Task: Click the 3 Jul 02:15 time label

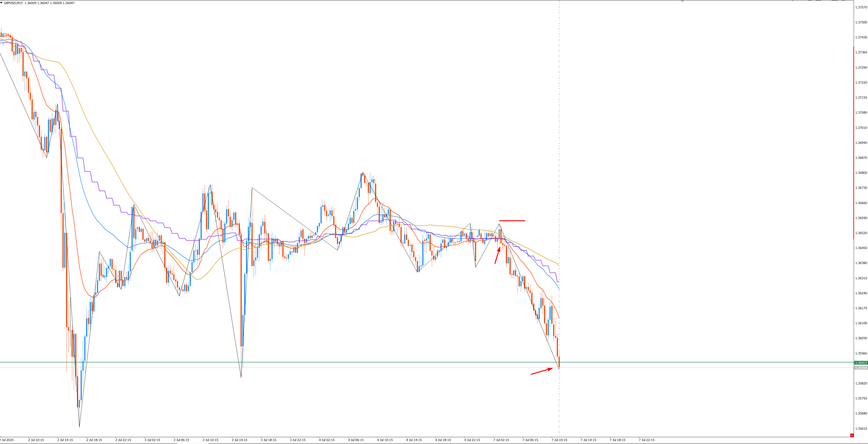Action: click(152, 440)
